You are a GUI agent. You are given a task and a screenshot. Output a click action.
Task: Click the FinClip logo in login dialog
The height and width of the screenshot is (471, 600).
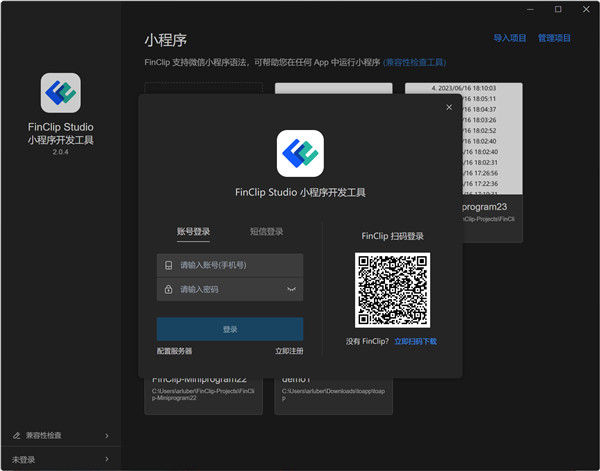(300, 153)
